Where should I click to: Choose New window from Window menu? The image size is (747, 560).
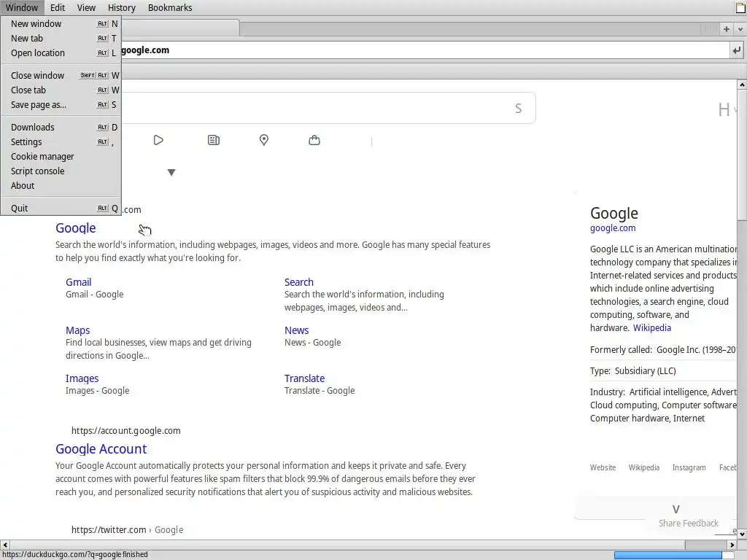(61, 23)
